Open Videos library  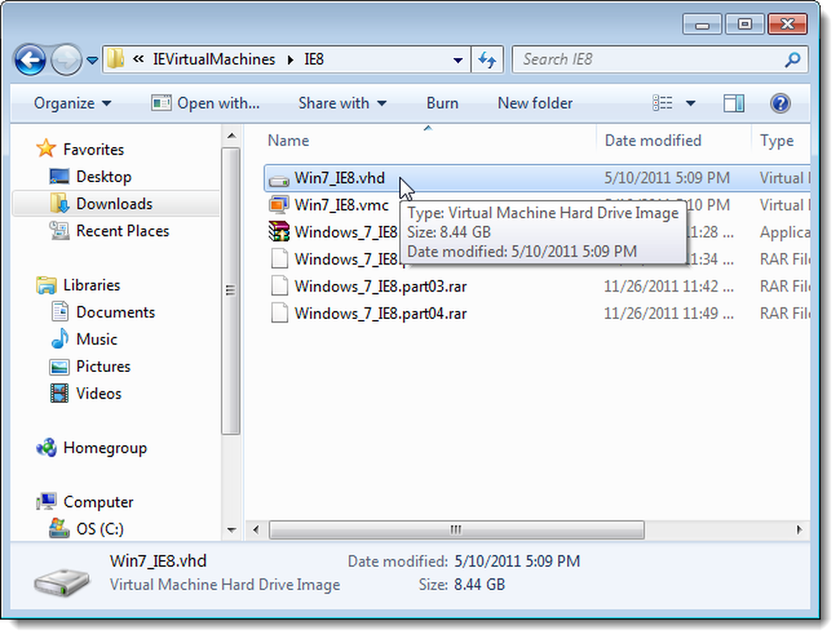(x=98, y=393)
